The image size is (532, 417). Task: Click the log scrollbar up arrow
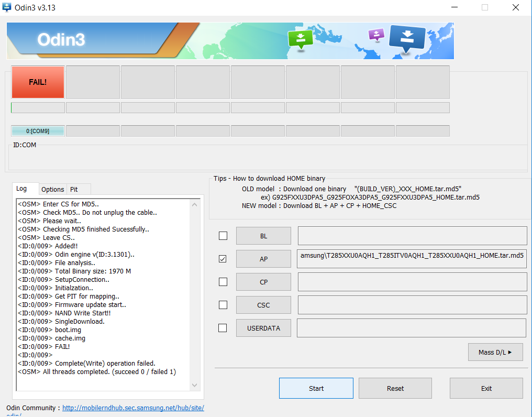pyautogui.click(x=194, y=204)
